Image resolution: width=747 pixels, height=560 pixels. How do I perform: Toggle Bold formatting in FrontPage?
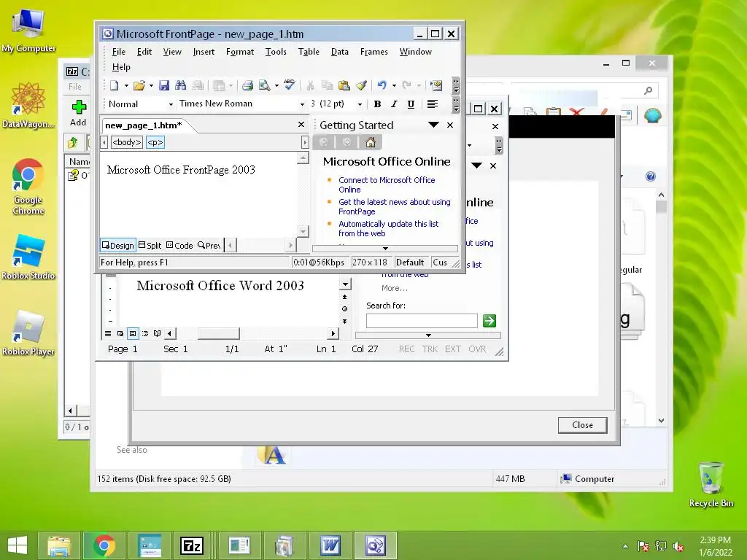tap(377, 104)
